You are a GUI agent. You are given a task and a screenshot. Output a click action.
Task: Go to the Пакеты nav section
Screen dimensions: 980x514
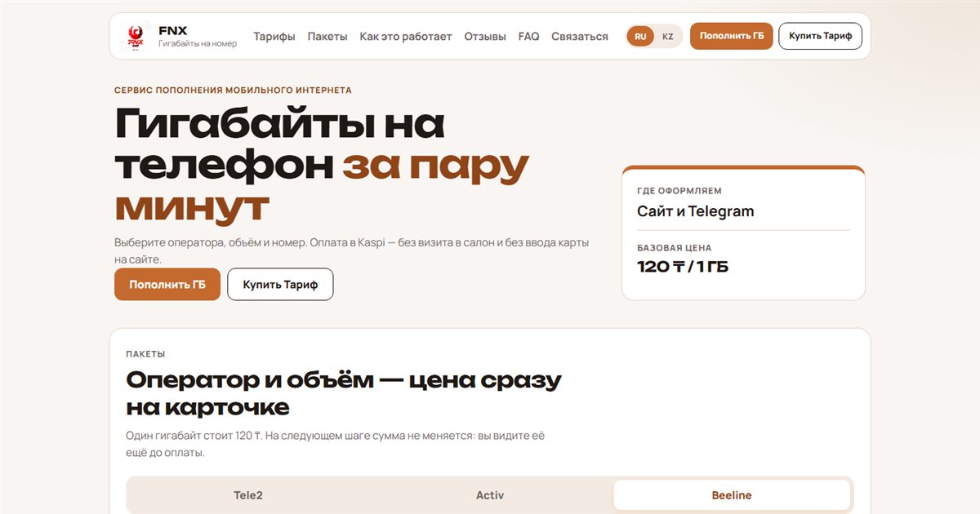coord(327,37)
